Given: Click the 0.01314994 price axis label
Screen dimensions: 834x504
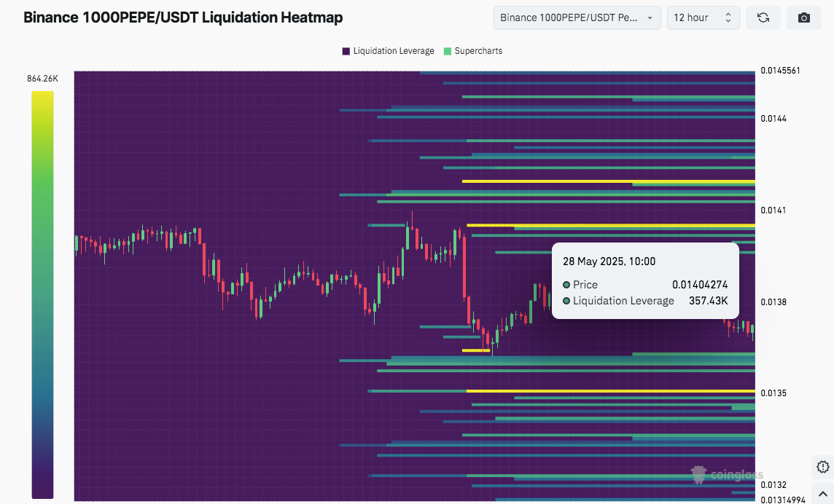Looking at the screenshot, I should point(783,500).
